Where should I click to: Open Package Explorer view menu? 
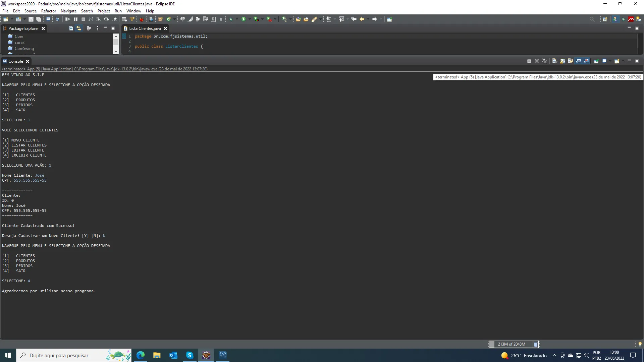coord(98,28)
